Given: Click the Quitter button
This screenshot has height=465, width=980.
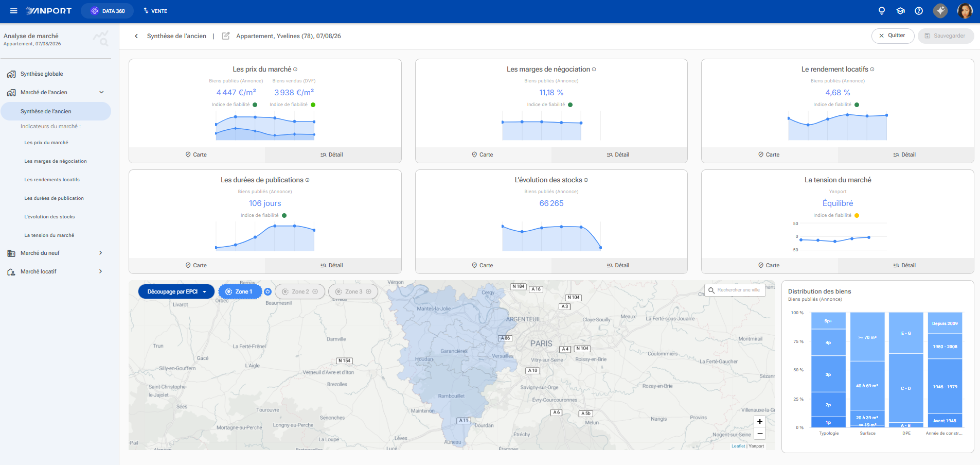Looking at the screenshot, I should pyautogui.click(x=893, y=36).
